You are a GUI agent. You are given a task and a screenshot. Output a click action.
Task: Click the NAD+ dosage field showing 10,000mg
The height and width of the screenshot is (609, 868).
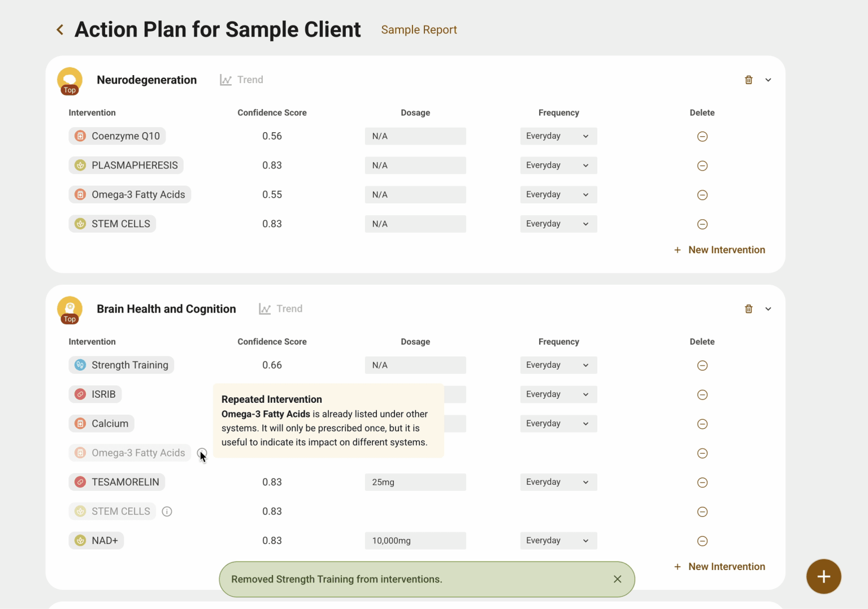(x=415, y=541)
